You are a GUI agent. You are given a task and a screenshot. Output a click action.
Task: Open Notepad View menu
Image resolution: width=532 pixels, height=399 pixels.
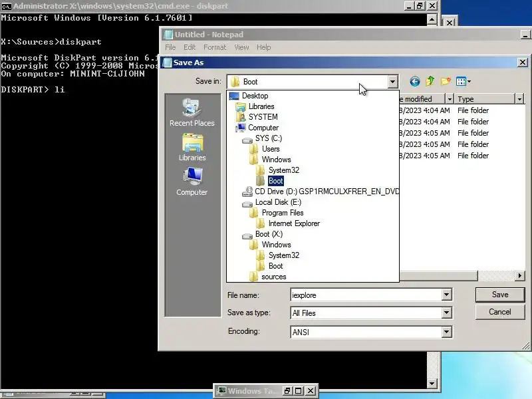pos(241,47)
